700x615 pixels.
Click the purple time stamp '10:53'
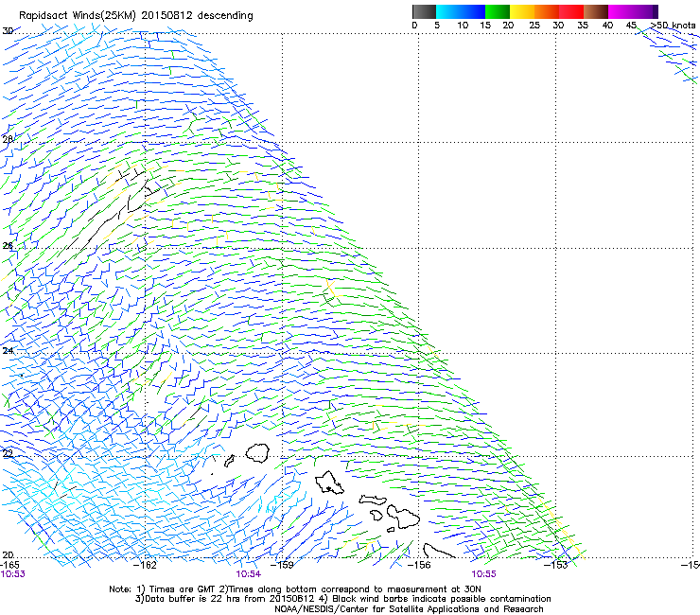click(x=12, y=574)
